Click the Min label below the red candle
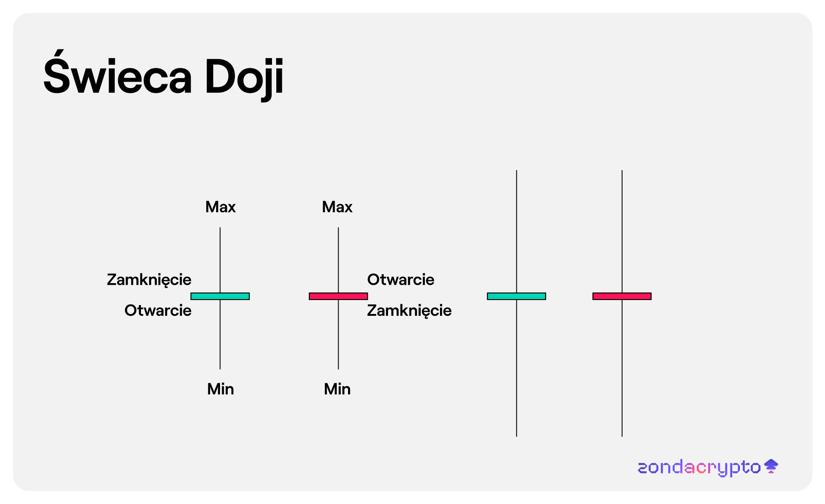The image size is (825, 504). coord(337,389)
